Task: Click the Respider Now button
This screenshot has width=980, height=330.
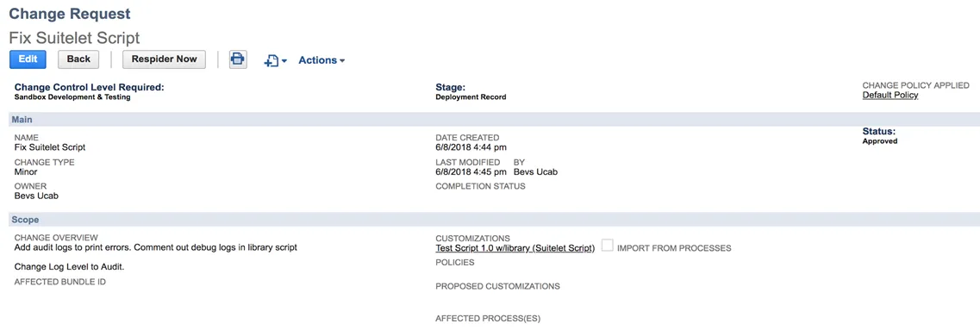Action: pyautogui.click(x=165, y=59)
